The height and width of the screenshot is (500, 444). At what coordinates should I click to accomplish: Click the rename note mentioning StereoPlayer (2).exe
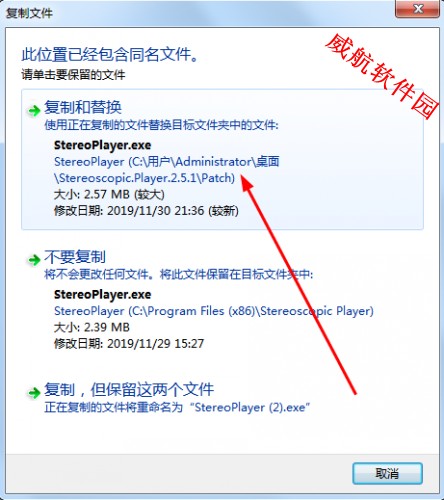[x=177, y=407]
